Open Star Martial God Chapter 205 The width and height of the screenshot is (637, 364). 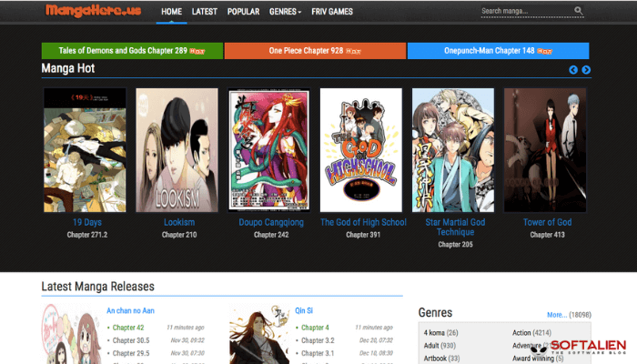tap(455, 245)
